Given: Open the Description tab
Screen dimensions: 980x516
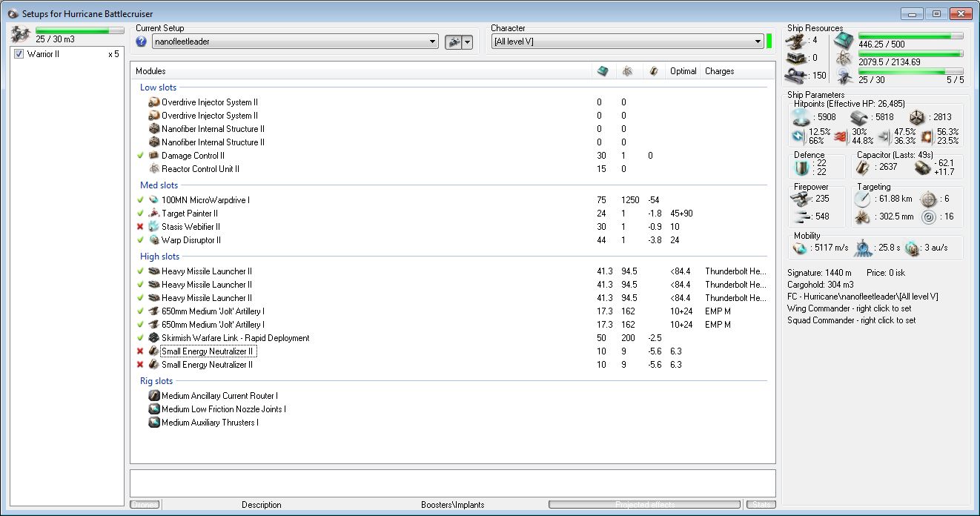Looking at the screenshot, I should pos(262,505).
